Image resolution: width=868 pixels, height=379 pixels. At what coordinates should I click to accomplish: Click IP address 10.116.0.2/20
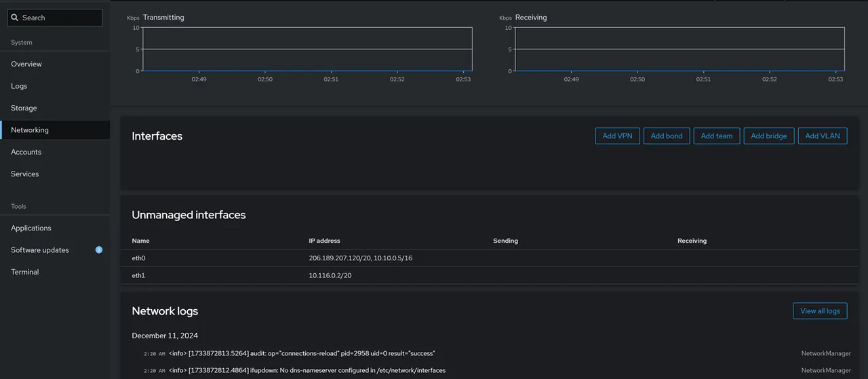coord(330,276)
